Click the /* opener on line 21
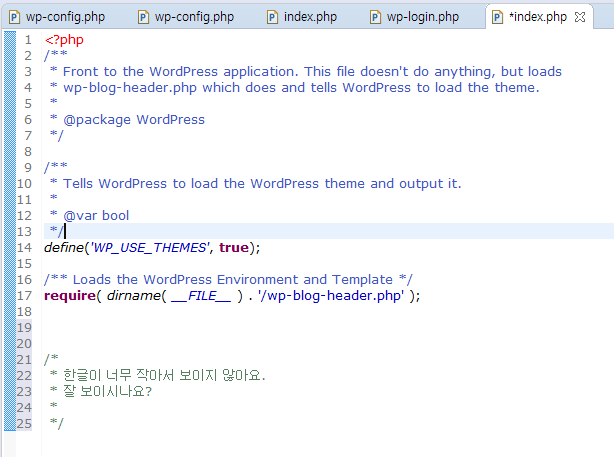Screen dimensions: 614x457 [x=51, y=359]
